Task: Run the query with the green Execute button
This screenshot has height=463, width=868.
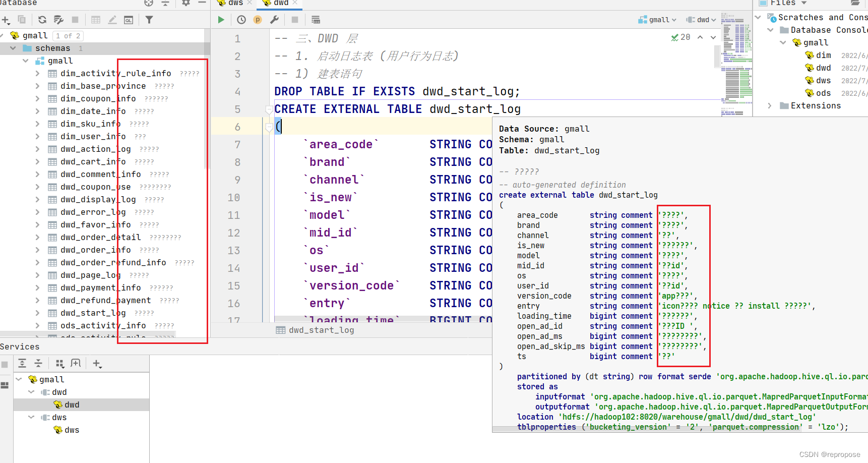Action: point(221,20)
